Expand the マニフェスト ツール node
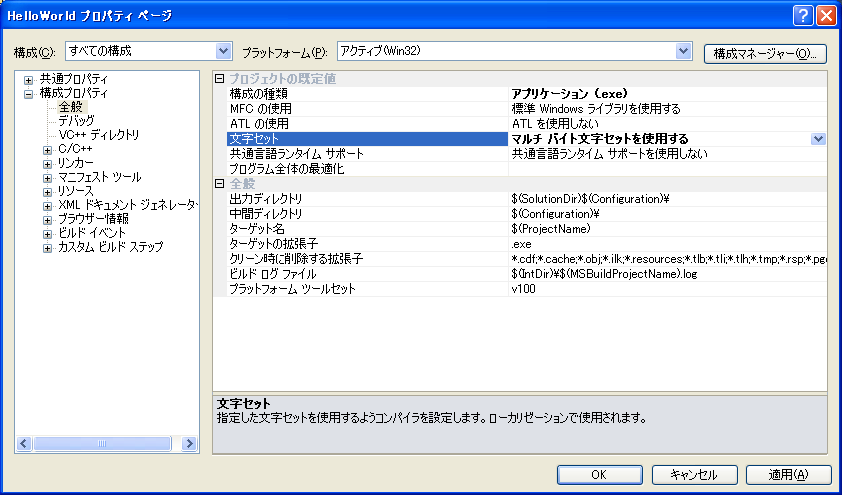842x495 pixels. 48,177
